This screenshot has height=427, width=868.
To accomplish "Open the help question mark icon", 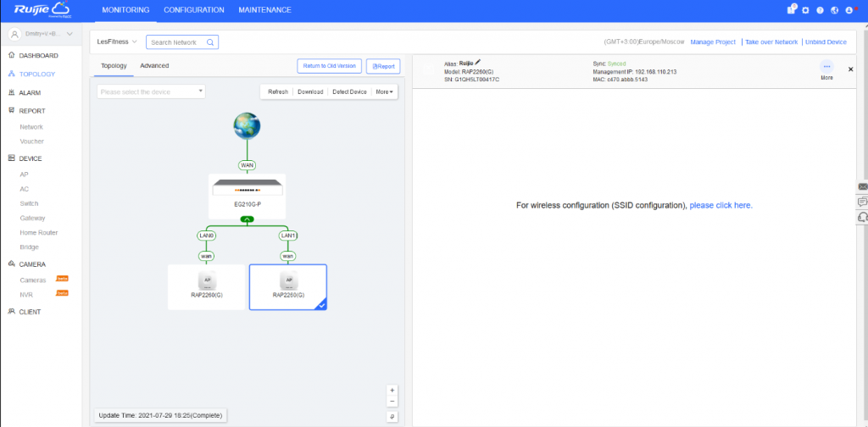I will pos(820,10).
